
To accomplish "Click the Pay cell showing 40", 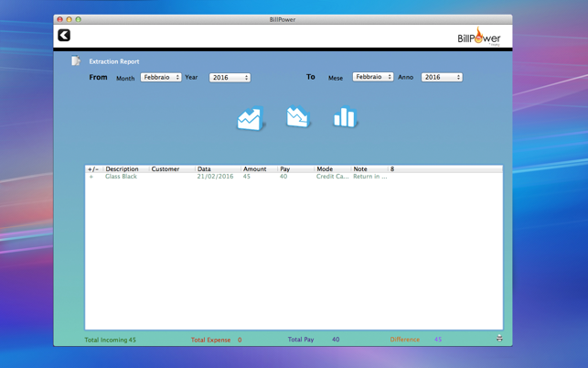I will [283, 177].
